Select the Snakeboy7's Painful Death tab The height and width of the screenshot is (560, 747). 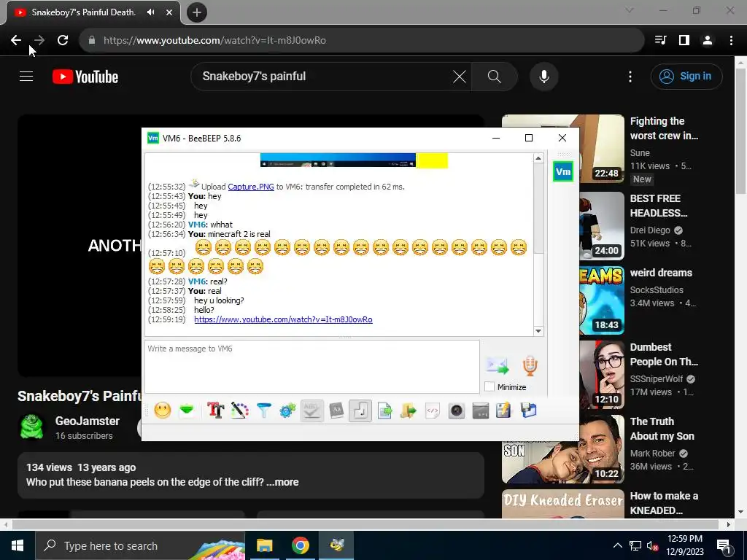point(83,12)
